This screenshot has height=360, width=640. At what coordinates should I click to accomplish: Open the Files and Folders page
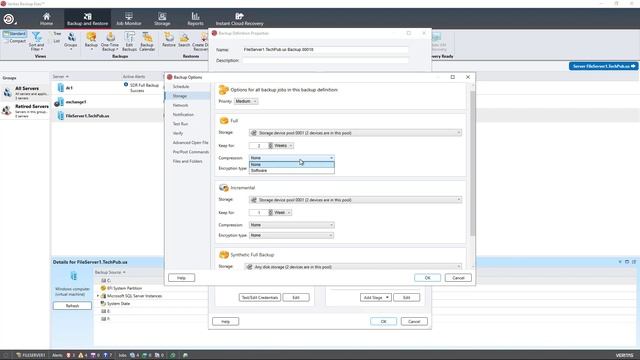(187, 161)
